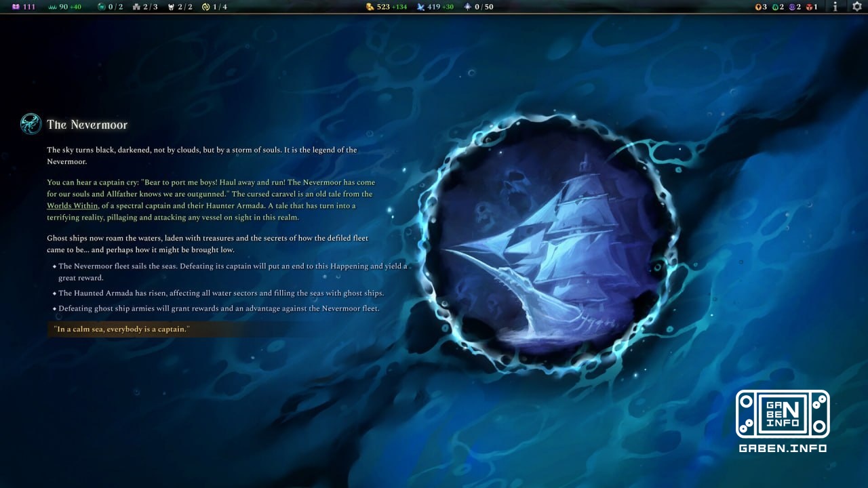Click the blue mana crystal icon
Image resolution: width=868 pixels, height=488 pixels.
[420, 7]
